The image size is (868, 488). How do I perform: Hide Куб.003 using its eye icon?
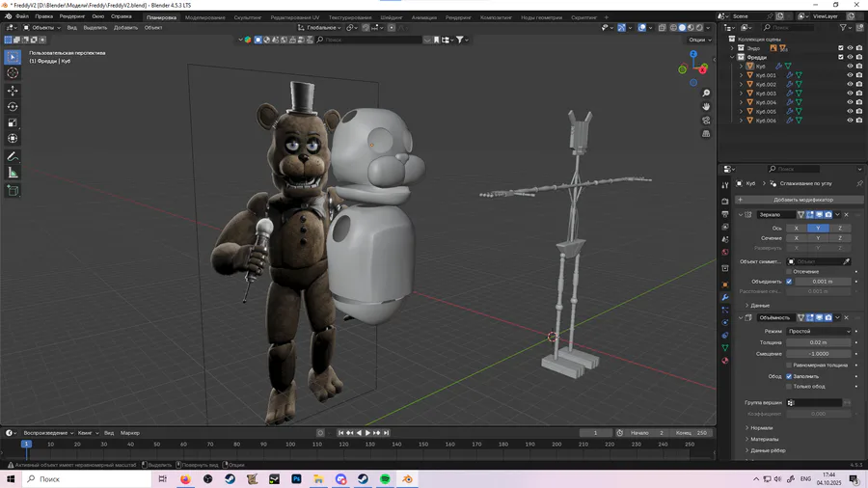pos(850,94)
